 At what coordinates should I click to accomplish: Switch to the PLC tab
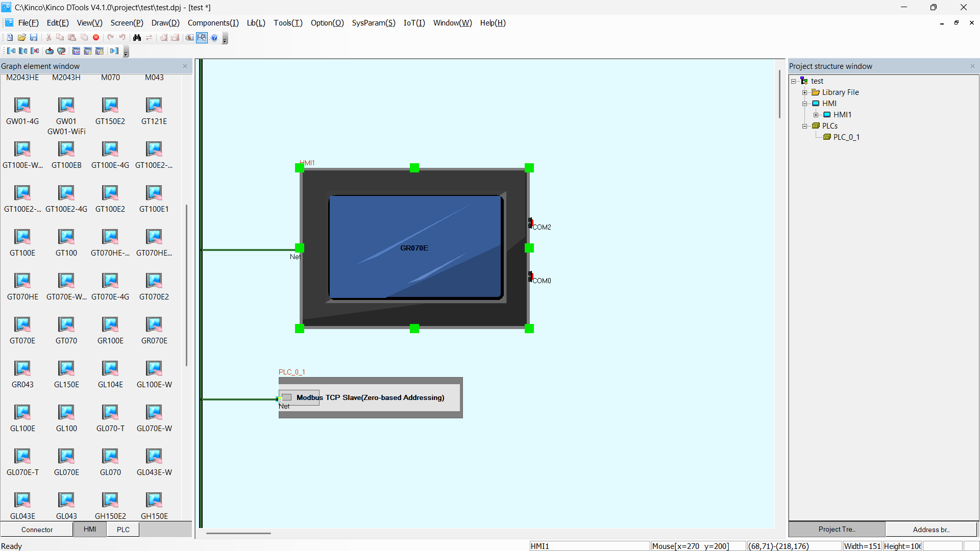[123, 530]
